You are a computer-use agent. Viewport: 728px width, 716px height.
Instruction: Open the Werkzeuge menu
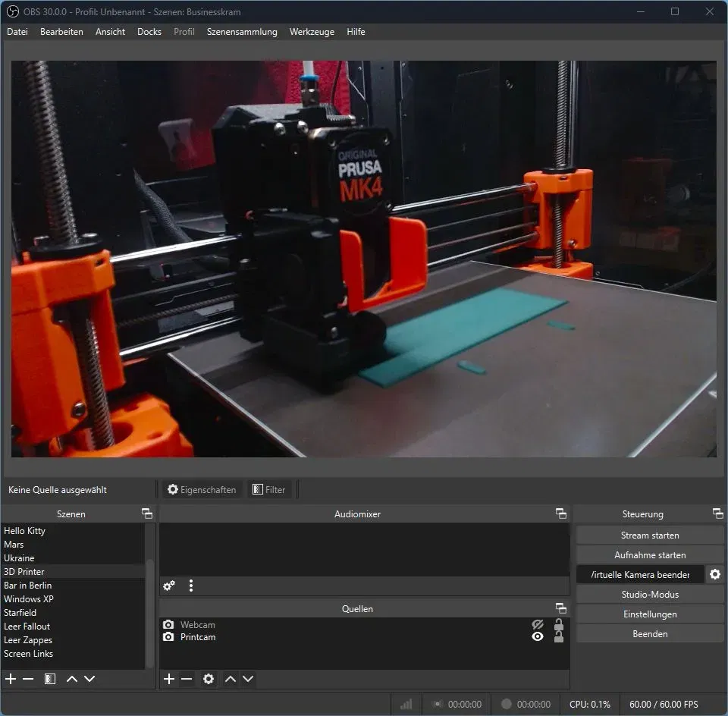(312, 32)
